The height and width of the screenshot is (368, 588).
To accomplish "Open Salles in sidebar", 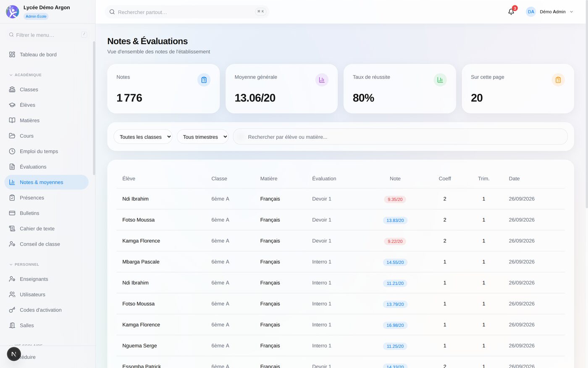I will tap(46, 326).
